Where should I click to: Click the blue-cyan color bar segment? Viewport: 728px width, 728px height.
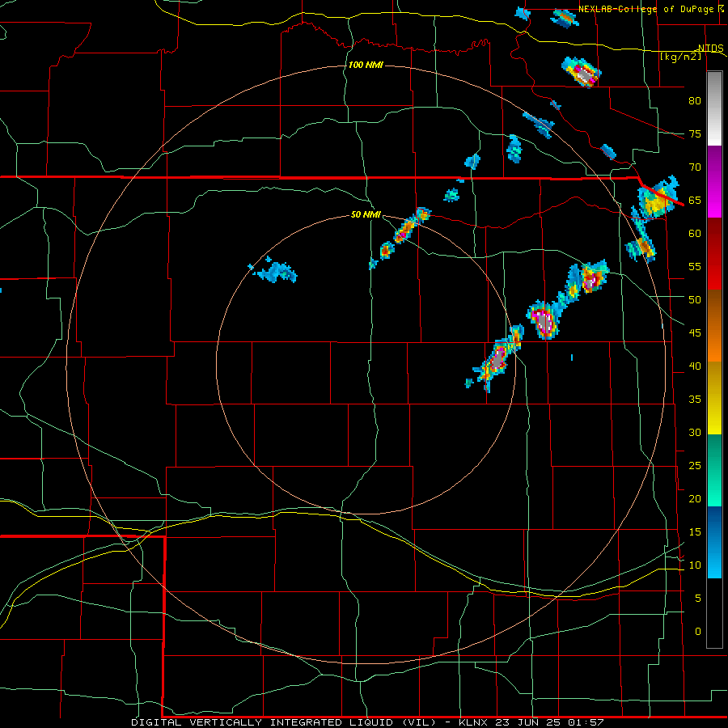coord(714,542)
